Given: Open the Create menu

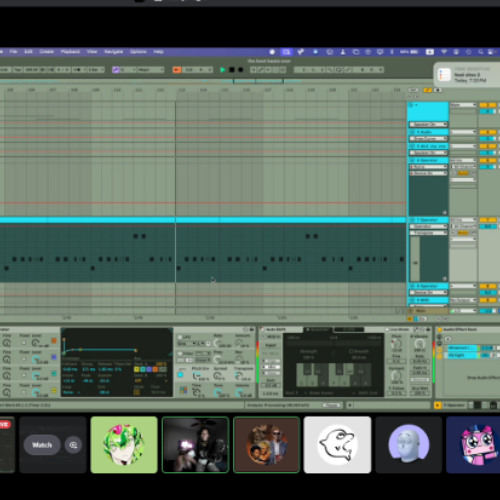Looking at the screenshot, I should (x=47, y=52).
